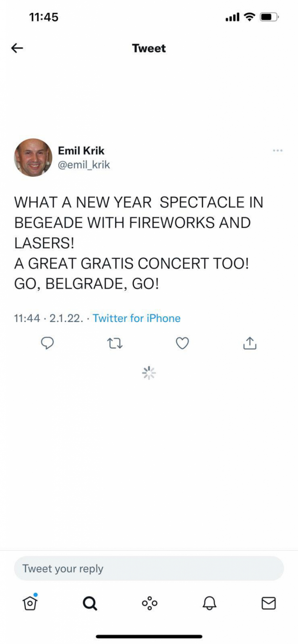
Task: View the Notifications bell tab
Action: pyautogui.click(x=209, y=603)
